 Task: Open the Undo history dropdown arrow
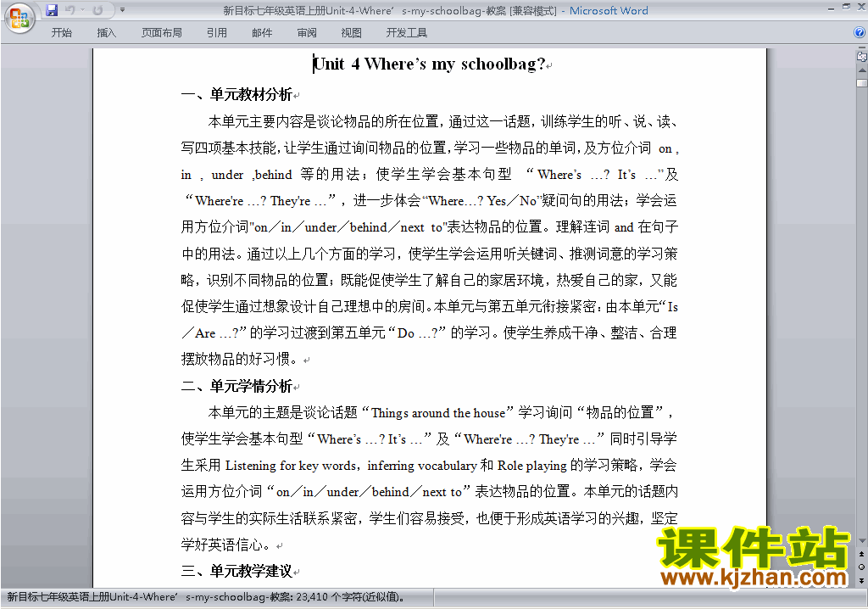(82, 10)
